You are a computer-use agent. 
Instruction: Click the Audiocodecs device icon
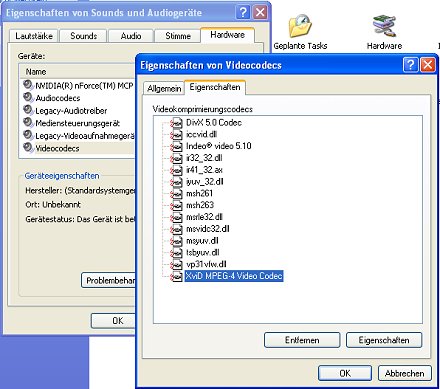tap(28, 97)
